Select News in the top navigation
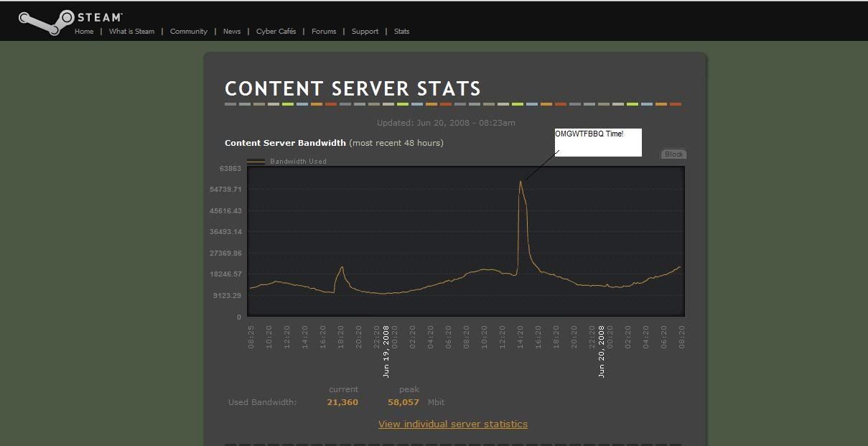This screenshot has width=868, height=446. [x=232, y=32]
